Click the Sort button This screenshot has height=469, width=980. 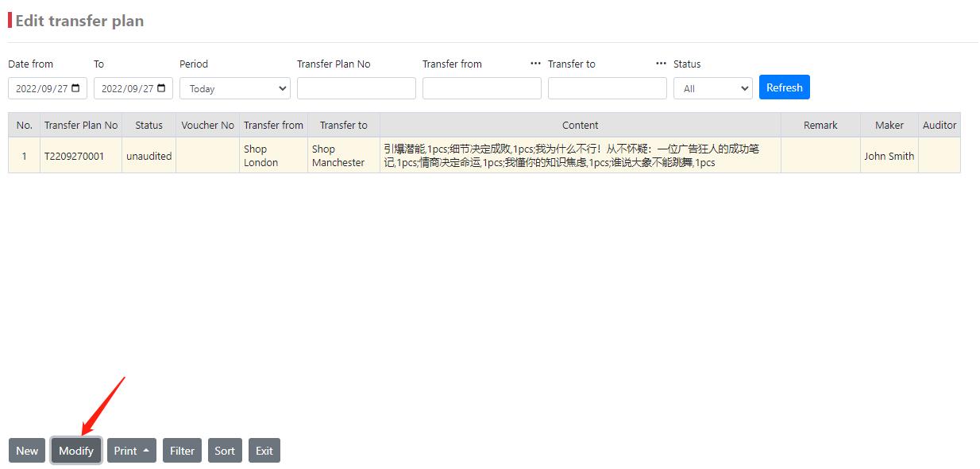coord(225,451)
